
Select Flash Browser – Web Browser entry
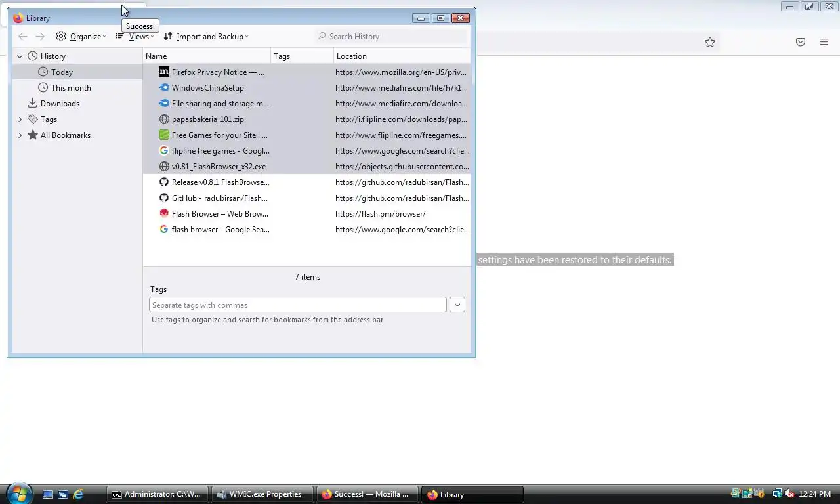coord(306,214)
